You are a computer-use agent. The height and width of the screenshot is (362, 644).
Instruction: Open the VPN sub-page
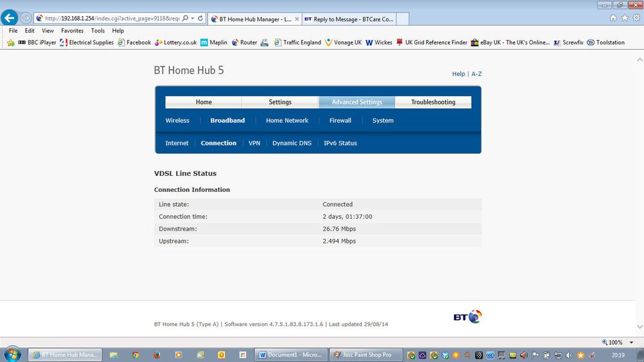pyautogui.click(x=254, y=143)
